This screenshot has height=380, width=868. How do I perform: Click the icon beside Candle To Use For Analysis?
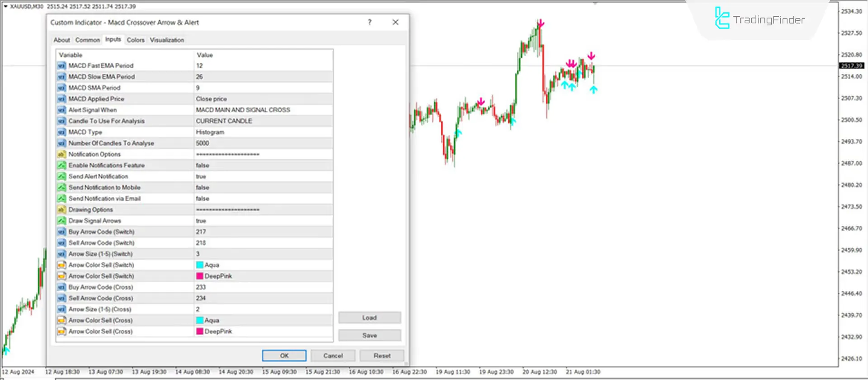point(61,121)
